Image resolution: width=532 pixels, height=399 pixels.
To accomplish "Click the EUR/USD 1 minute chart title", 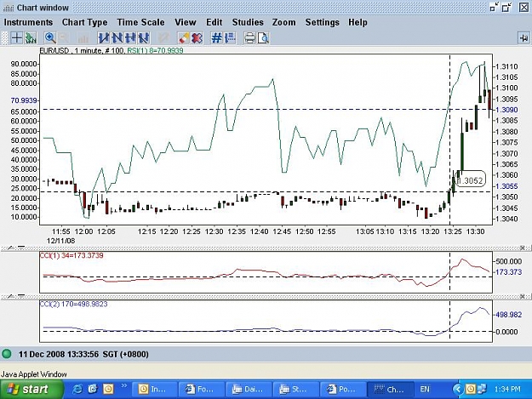I will tap(82, 51).
